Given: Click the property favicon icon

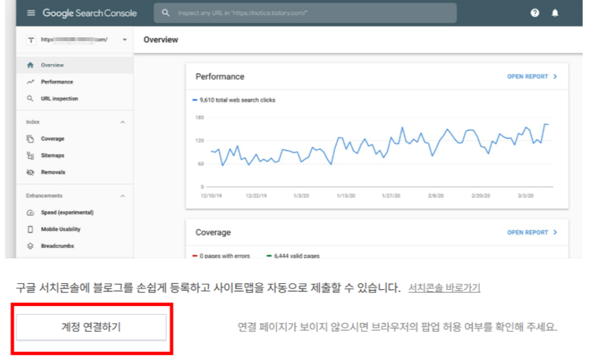Looking at the screenshot, I should point(31,40).
